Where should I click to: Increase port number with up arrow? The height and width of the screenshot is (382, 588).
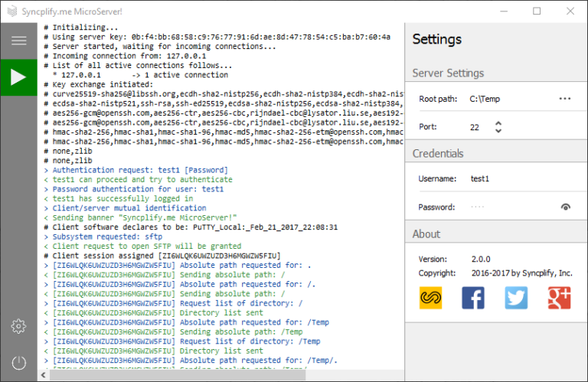498,122
